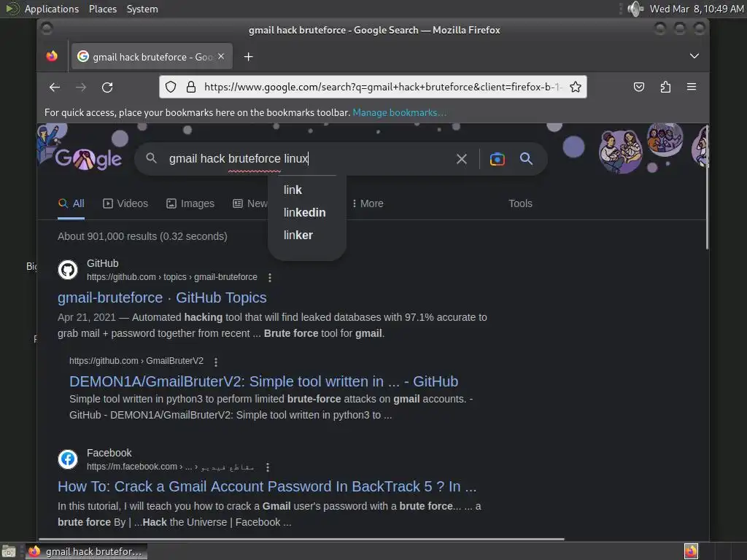
Task: Choose the 'link' autocomplete suggestion
Action: [x=307, y=190]
